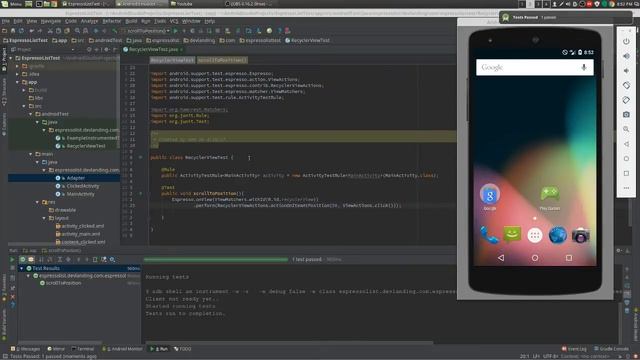Click red X close icon in Run panel
This screenshot has height=360, width=640.
coord(12,297)
